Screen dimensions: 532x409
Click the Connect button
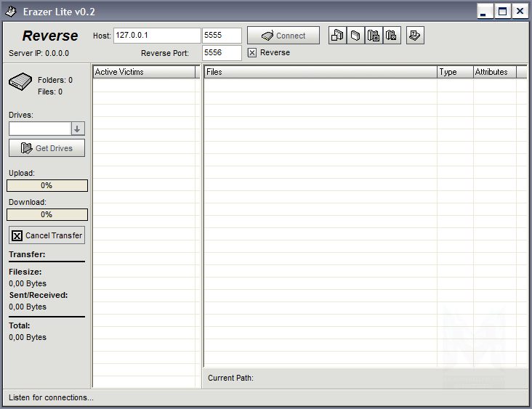click(283, 36)
